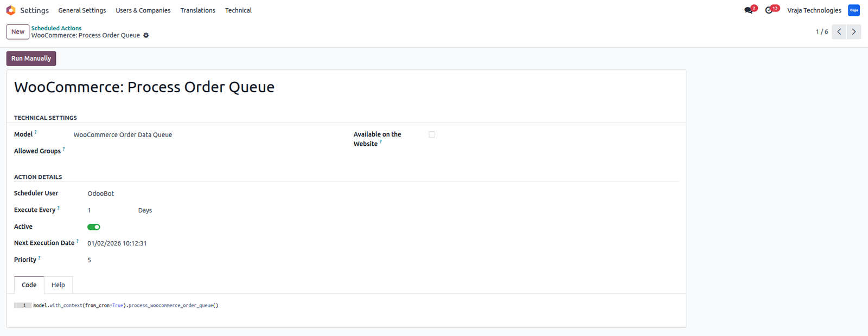
Task: Check Available on the Website checkbox
Action: 432,134
